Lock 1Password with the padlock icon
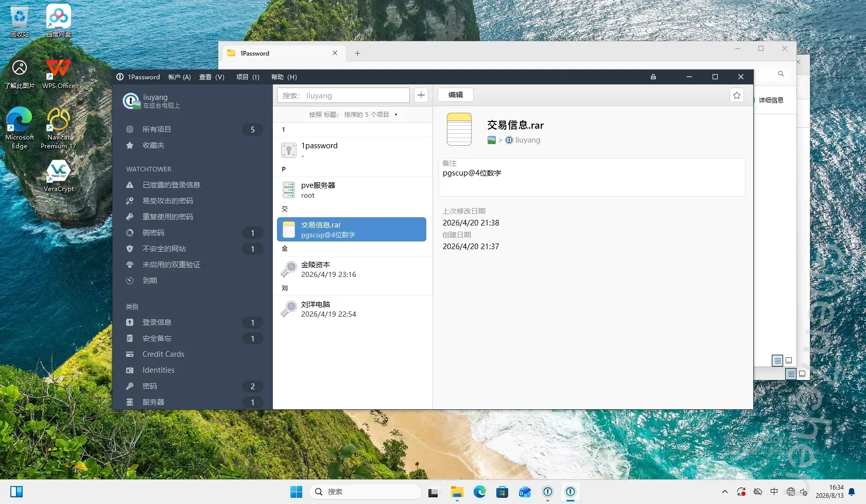Screen dimensions: 866x504 (653, 77)
